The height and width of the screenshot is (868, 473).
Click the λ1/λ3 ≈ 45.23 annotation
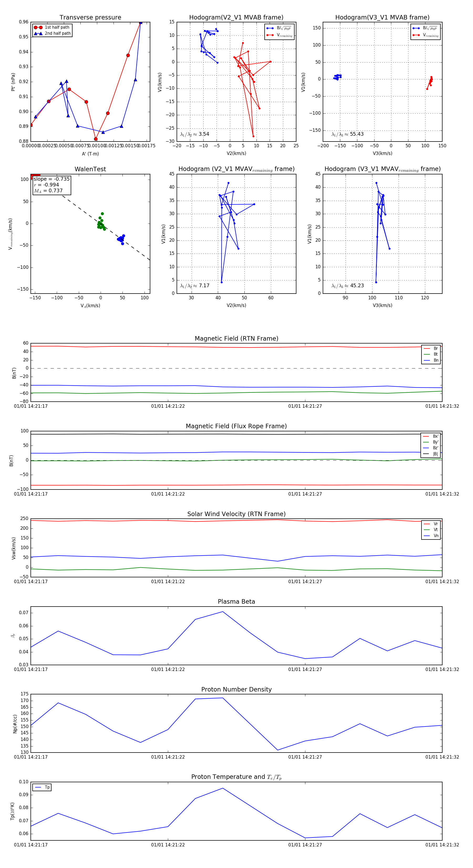click(347, 286)
